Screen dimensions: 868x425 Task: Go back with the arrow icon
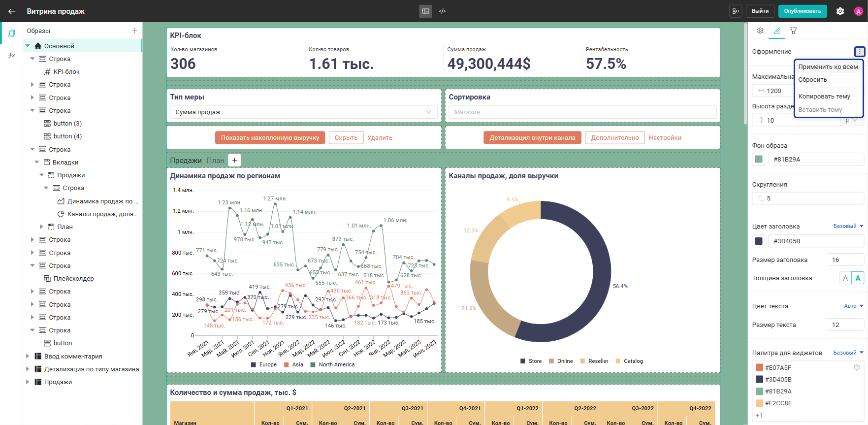11,11
